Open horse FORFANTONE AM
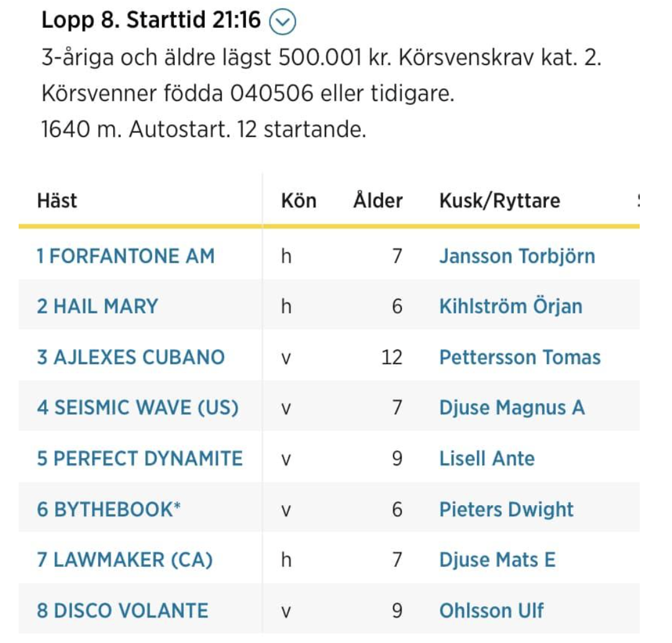This screenshot has width=672, height=643. (x=125, y=256)
